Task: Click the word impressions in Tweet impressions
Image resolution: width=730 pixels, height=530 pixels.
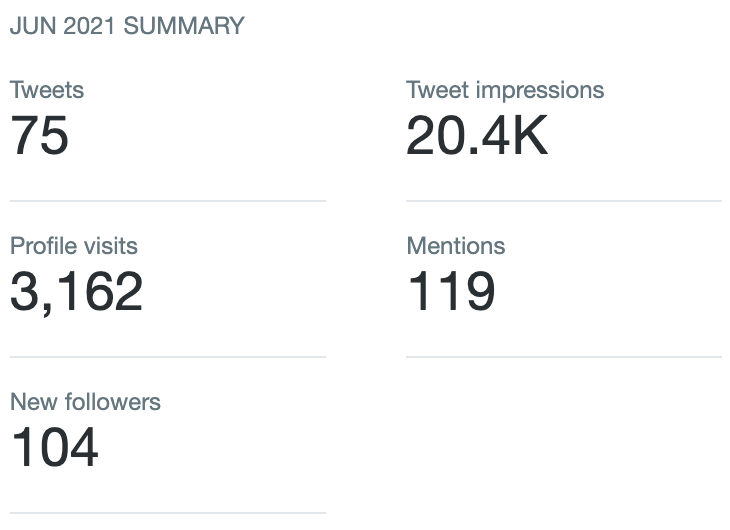Action: click(540, 91)
